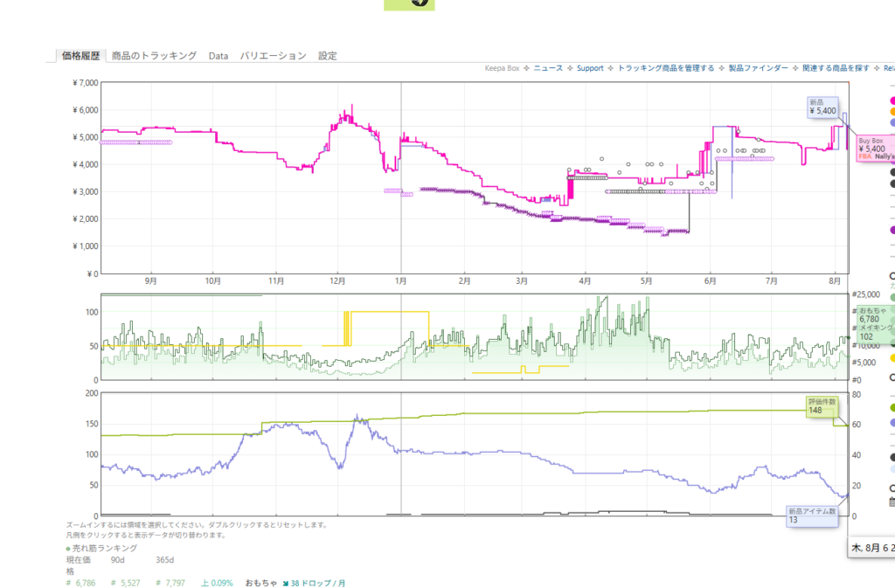Click the 売れ筋ランキング heading
The image size is (895, 588).
click(105, 548)
